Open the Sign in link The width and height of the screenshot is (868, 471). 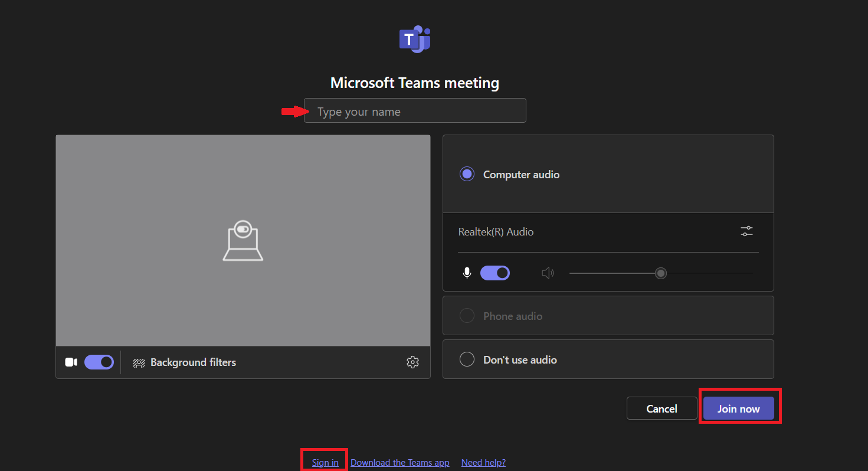pyautogui.click(x=325, y=463)
